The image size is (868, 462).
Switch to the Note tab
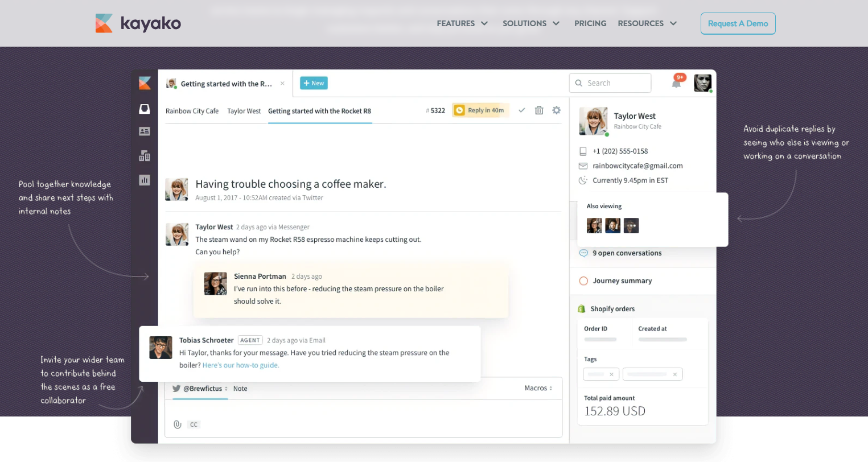pyautogui.click(x=240, y=389)
